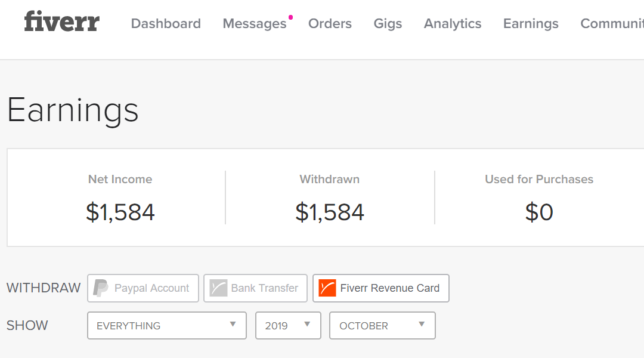Click the Bank Transfer card icon
The image size is (644, 358).
point(218,288)
